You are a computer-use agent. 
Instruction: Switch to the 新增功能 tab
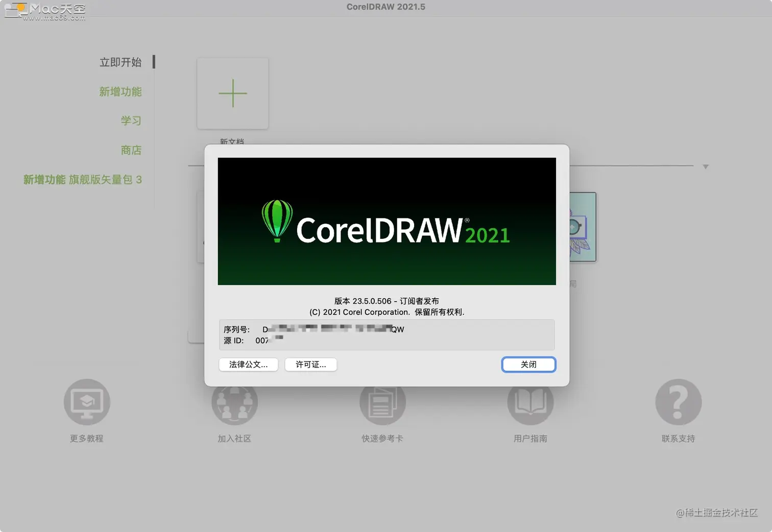tap(120, 92)
